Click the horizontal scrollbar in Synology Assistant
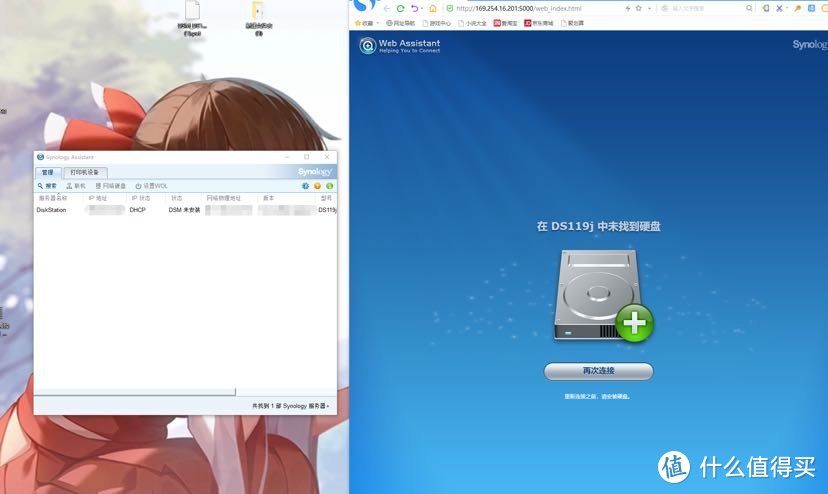828x494 pixels. coord(135,392)
